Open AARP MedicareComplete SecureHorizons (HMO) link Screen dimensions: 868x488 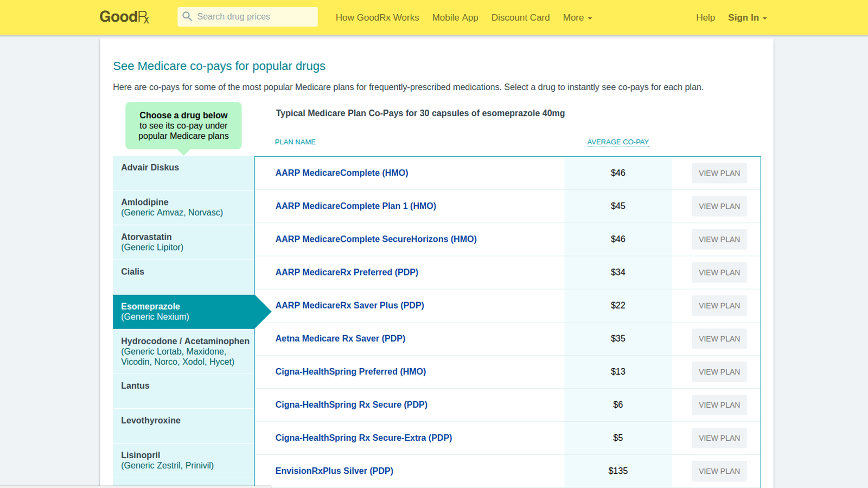376,239
